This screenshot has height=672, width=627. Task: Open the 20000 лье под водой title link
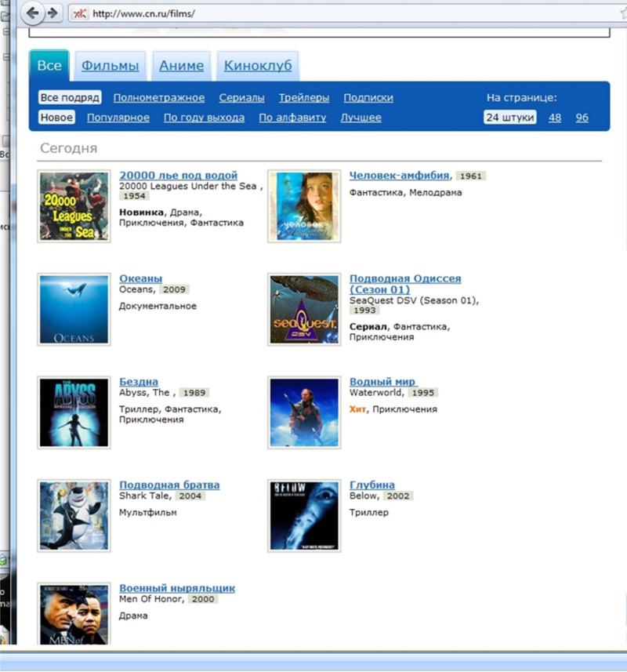click(x=178, y=175)
